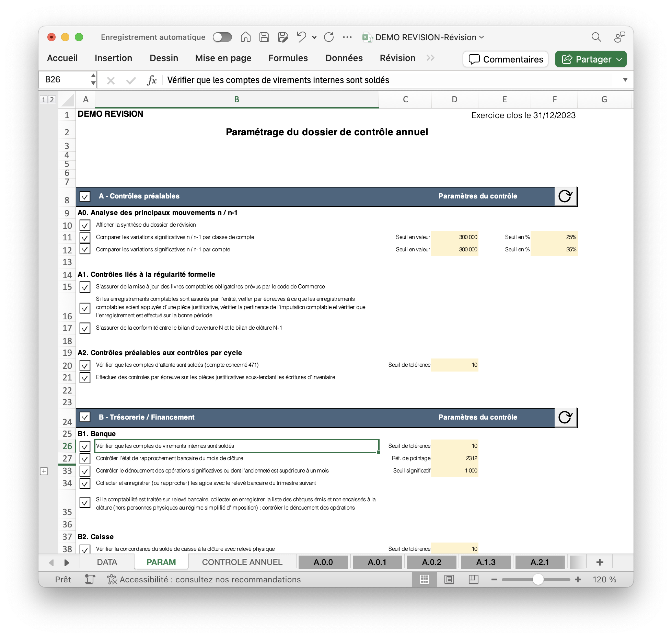
Task: Open the Formules ribbon tab
Action: 288,58
